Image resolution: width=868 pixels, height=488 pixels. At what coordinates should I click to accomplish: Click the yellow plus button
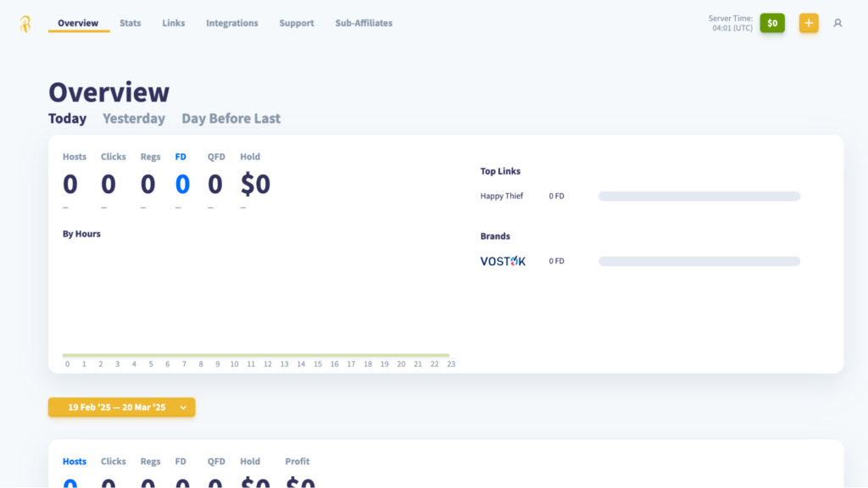pos(809,23)
